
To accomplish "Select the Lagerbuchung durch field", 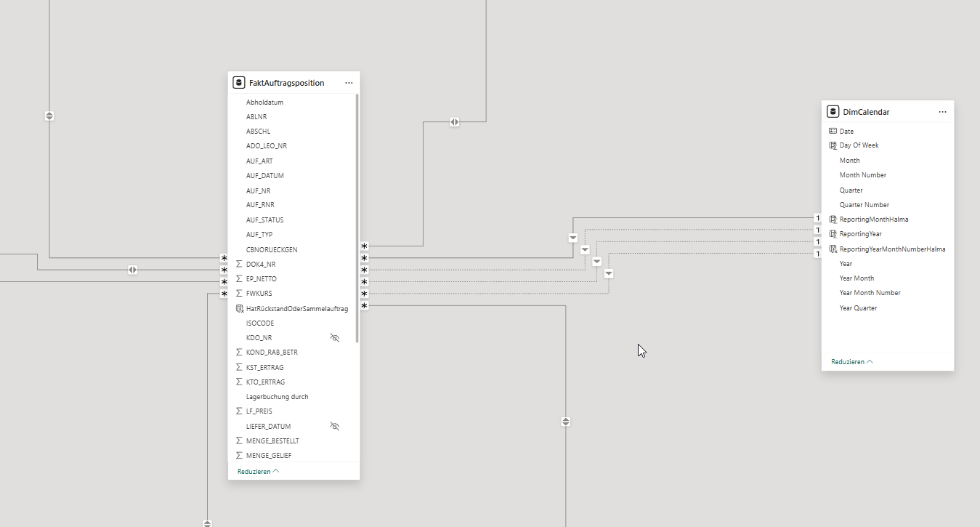I will pos(278,396).
